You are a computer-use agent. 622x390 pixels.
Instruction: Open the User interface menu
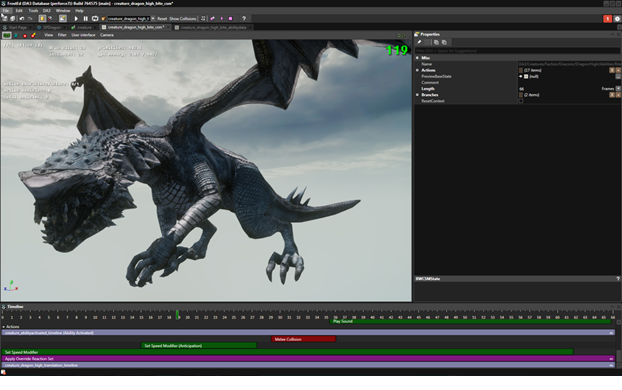pyautogui.click(x=83, y=35)
